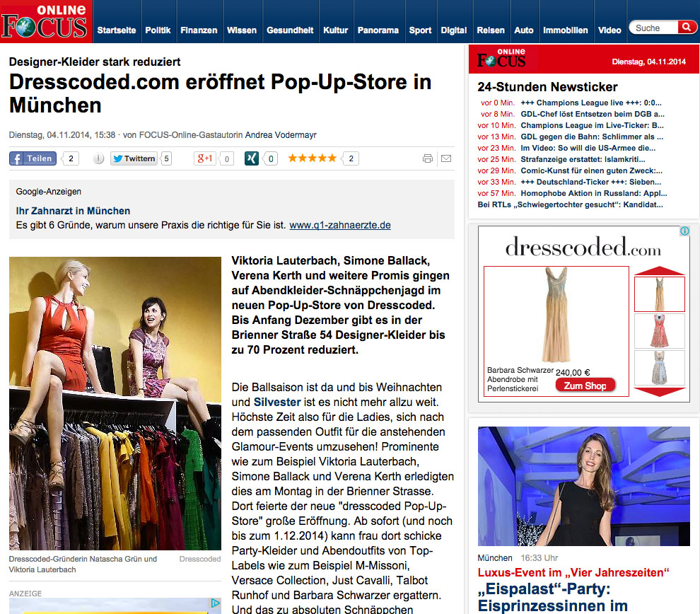Show previous dress with red up arrow

[660, 271]
